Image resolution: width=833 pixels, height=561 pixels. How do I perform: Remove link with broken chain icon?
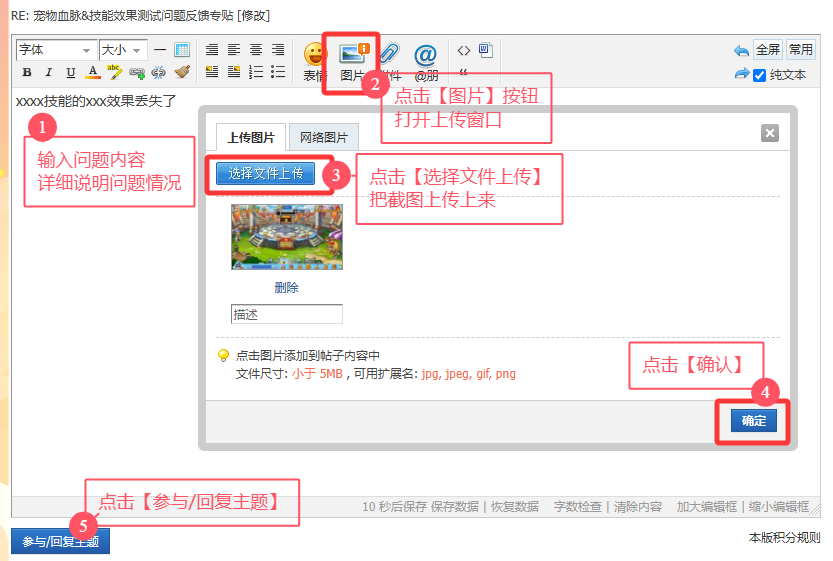pyautogui.click(x=158, y=72)
